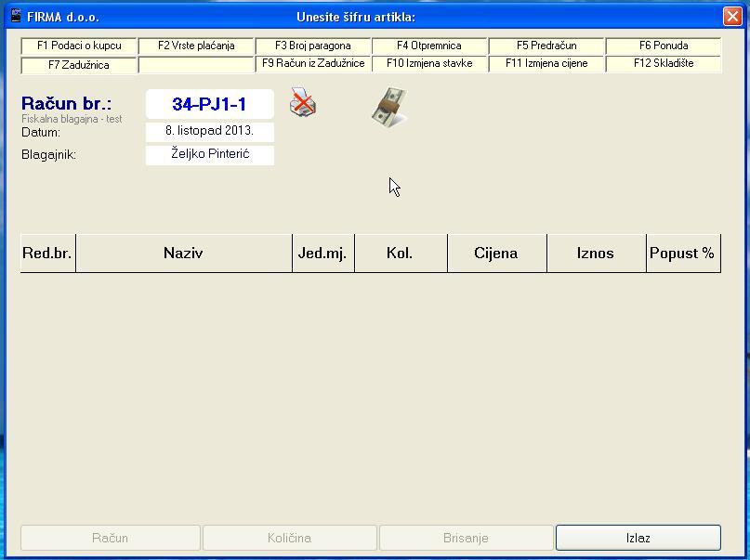Click the disabled Račun button
Viewport: 750px width, 560px height.
pos(110,538)
